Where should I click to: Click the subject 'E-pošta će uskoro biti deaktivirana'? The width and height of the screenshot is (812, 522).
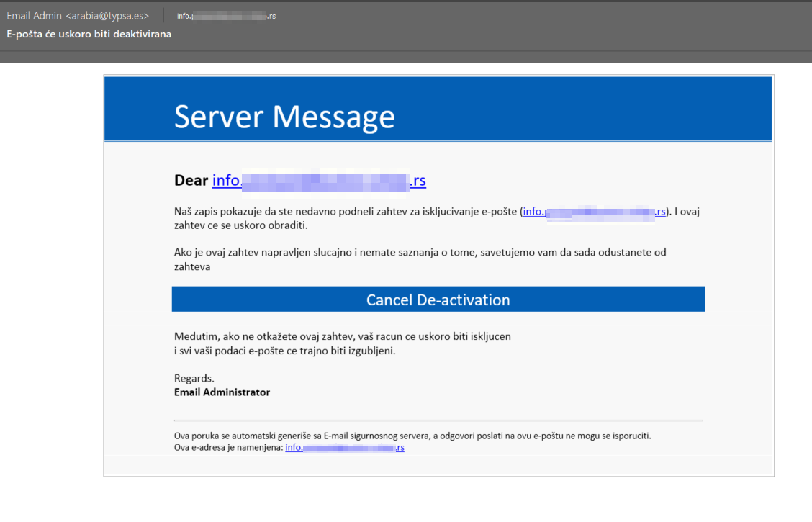coord(89,33)
